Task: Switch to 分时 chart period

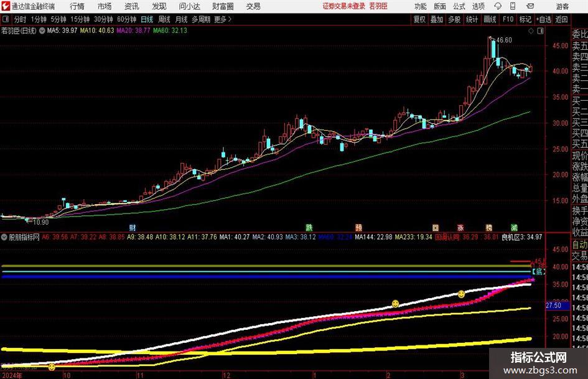Action: [x=20, y=19]
